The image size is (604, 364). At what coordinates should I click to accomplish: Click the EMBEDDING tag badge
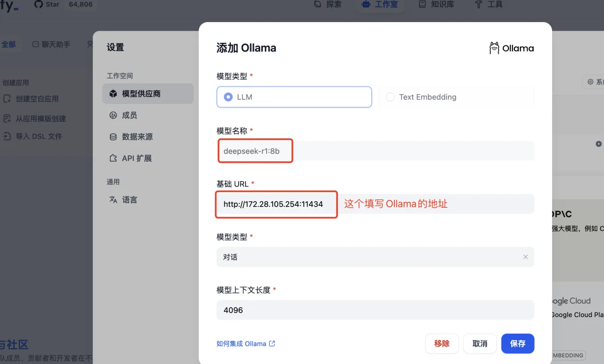tap(568, 355)
